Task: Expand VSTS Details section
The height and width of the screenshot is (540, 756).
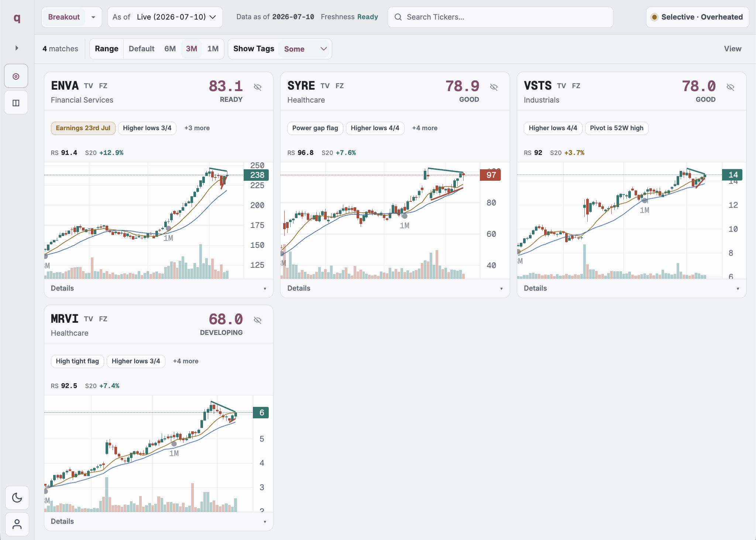Action: coord(632,288)
